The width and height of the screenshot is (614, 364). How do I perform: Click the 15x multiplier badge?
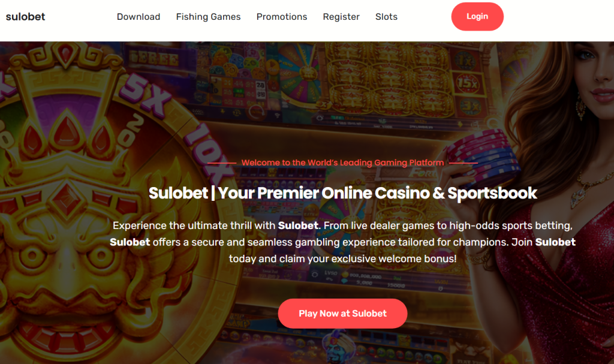(x=467, y=83)
